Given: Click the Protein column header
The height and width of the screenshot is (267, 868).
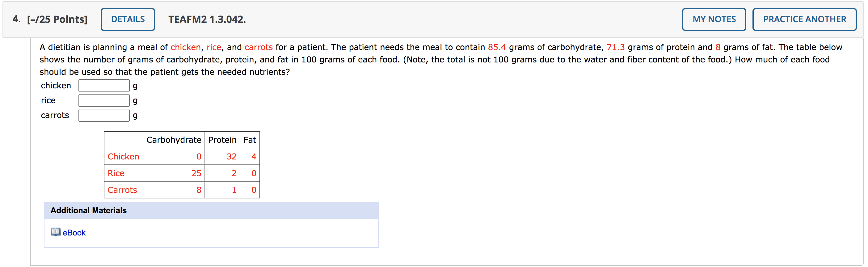Looking at the screenshot, I should tap(222, 140).
